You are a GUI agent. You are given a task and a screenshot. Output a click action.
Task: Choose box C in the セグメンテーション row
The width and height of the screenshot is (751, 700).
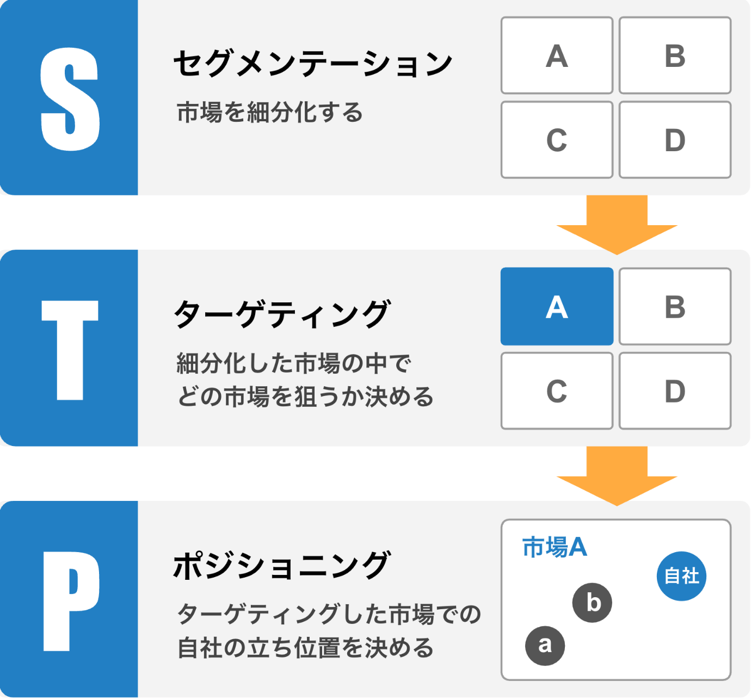pos(557,140)
